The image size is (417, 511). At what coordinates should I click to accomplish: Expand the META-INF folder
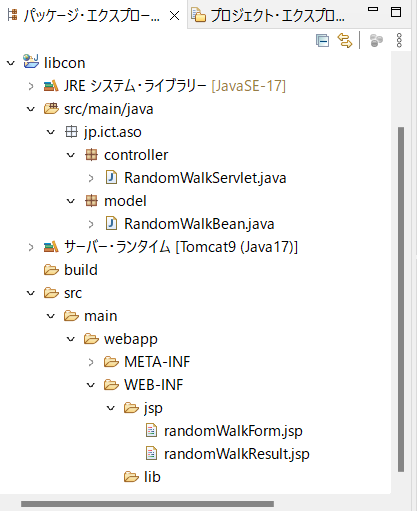click(91, 362)
